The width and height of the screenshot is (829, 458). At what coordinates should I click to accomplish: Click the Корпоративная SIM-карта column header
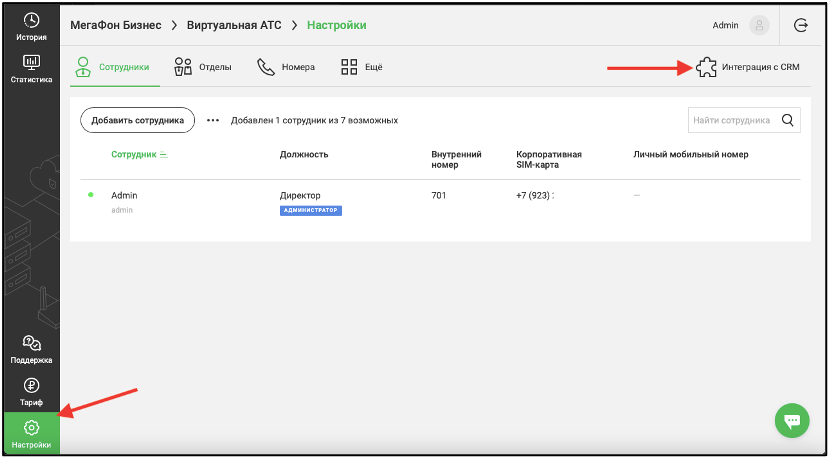[x=549, y=159]
